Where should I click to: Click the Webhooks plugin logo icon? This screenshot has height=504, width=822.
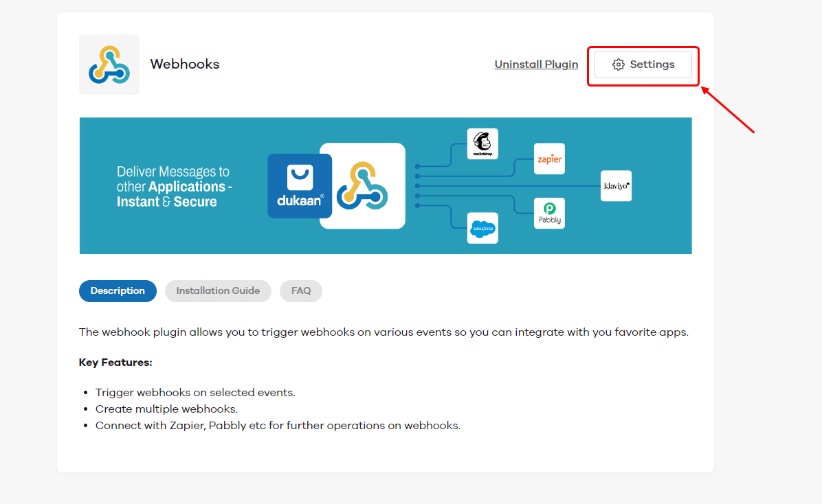[109, 65]
